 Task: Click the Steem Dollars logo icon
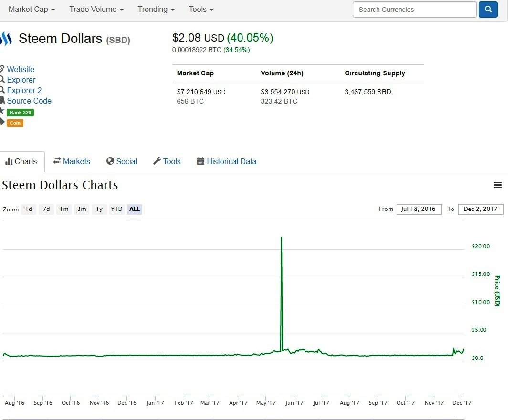[6, 39]
